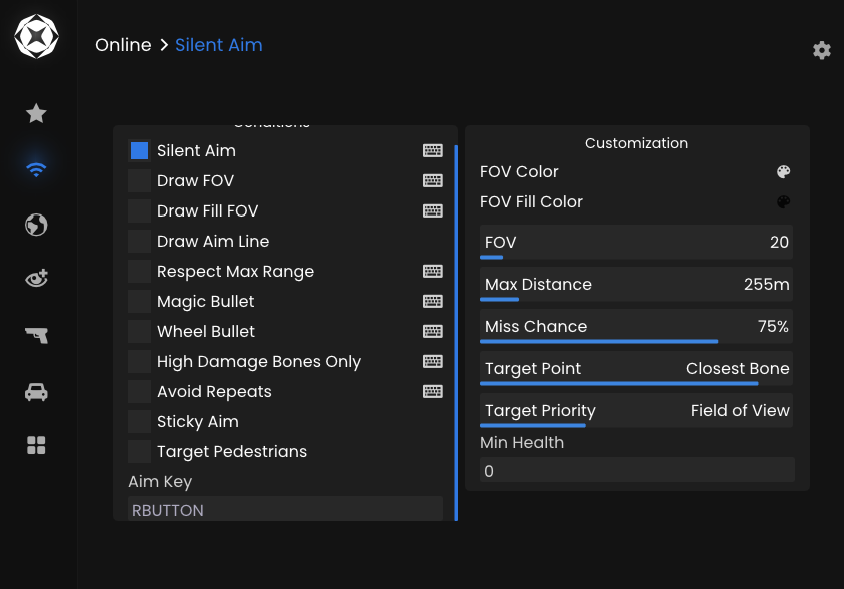Enable the Wheel Bullet checkbox
Viewport: 844px width, 589px height.
(139, 331)
